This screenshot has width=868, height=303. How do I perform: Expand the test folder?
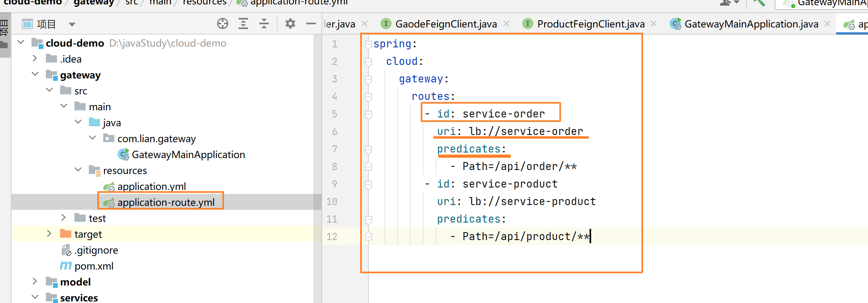(64, 217)
